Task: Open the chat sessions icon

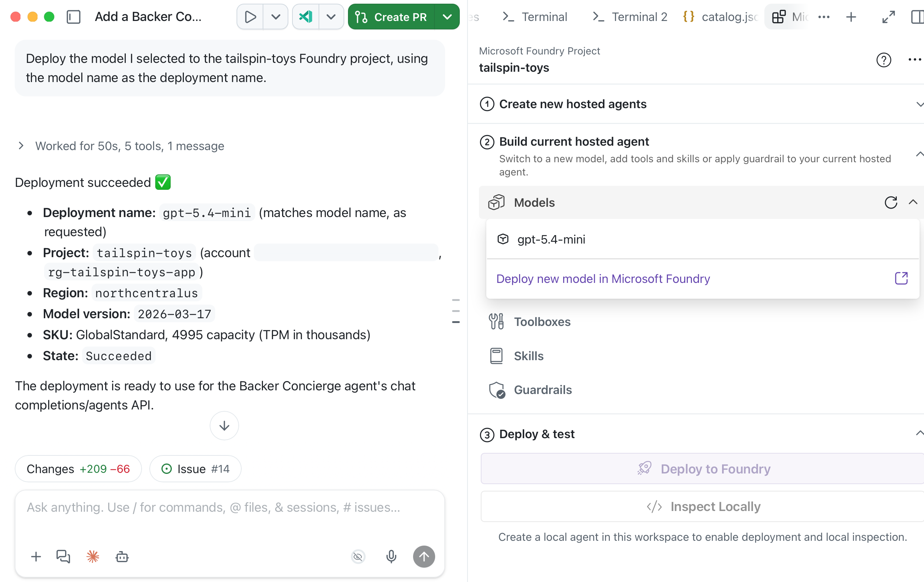Action: [x=63, y=556]
